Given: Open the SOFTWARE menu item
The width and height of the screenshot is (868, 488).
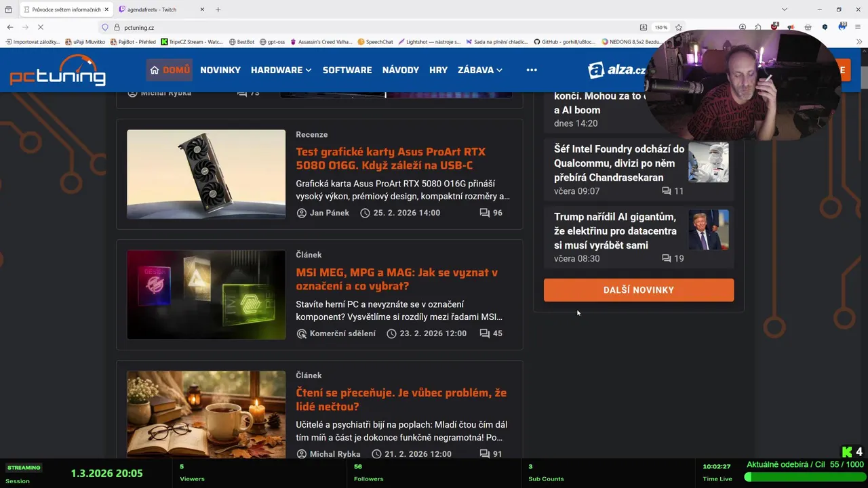Looking at the screenshot, I should point(347,70).
